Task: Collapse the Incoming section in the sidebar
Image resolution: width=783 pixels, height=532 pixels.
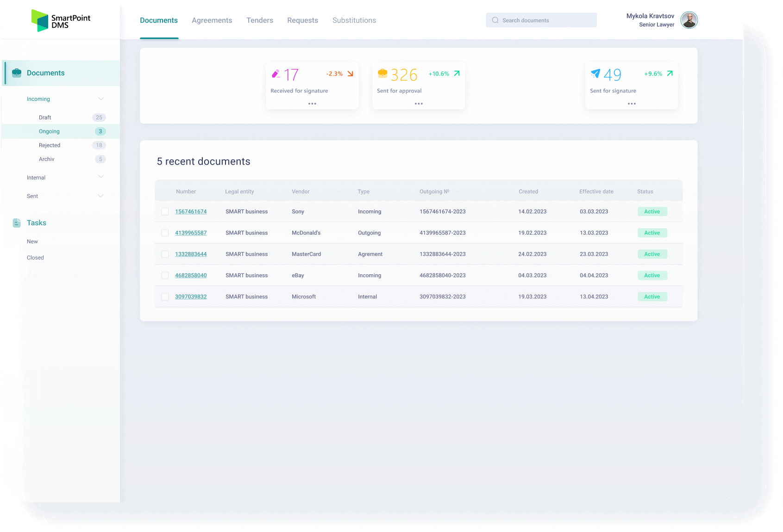Action: coord(101,99)
